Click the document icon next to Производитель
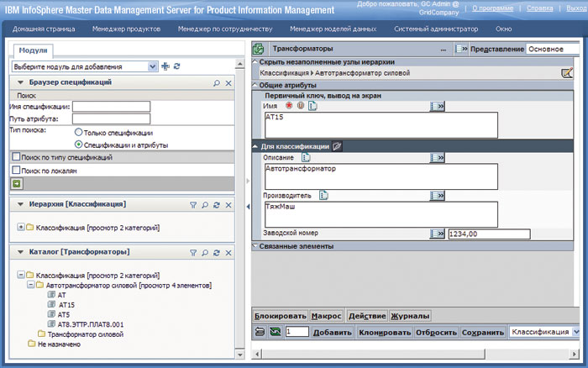Viewport: 588px width, 368px height. pyautogui.click(x=323, y=196)
